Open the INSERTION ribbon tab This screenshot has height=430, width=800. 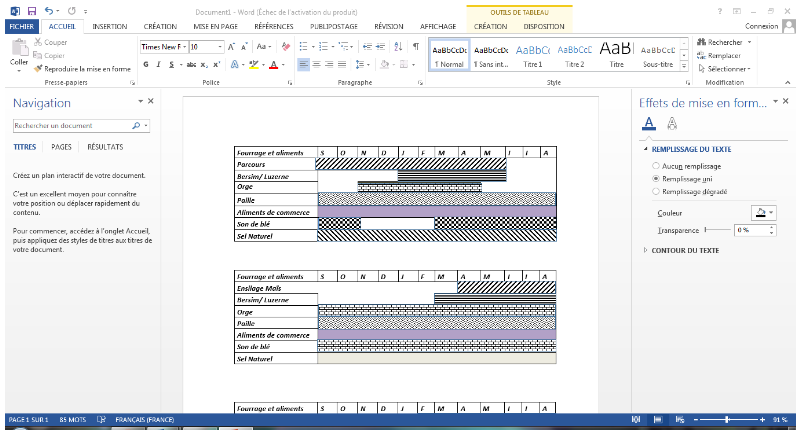click(109, 27)
